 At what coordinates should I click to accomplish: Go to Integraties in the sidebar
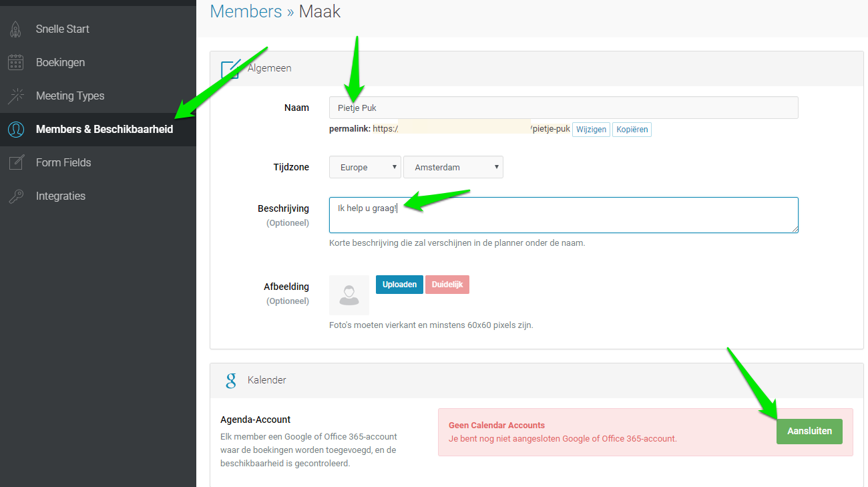(x=60, y=196)
